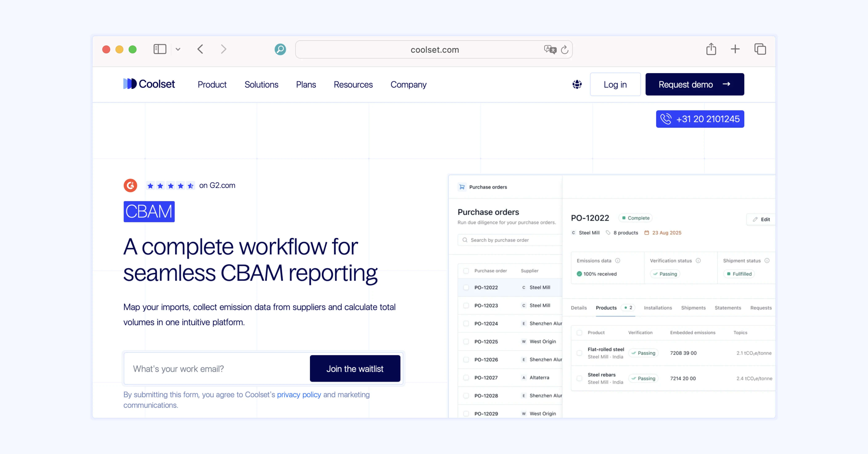Toggle the Safari sidebar icon

(160, 49)
